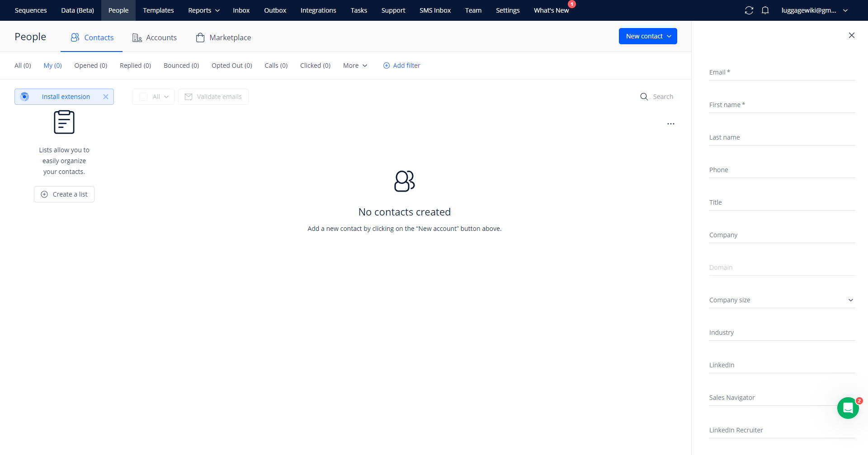Tick the select-all contacts checkbox
This screenshot has height=455, width=868.
coord(143,97)
